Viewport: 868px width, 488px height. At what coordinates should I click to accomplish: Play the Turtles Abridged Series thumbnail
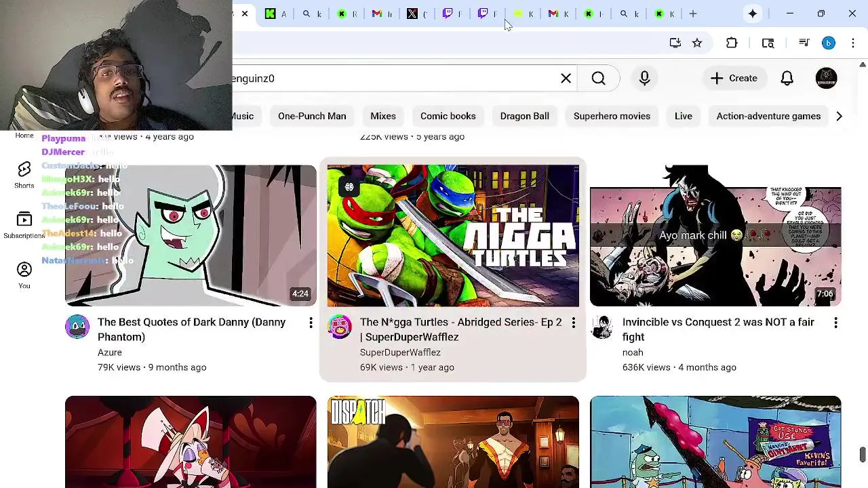[x=453, y=235]
